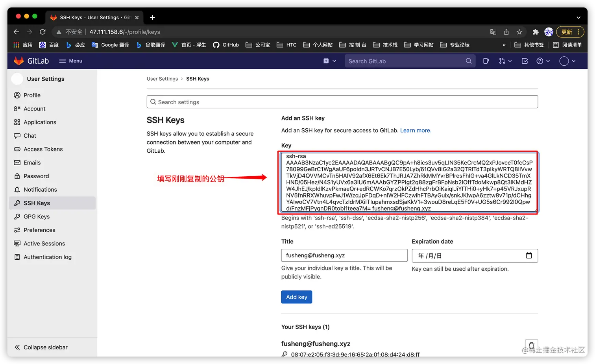Screen dimensions: 595x364
Task: Click the browser 更新 update button
Action: tap(570, 32)
